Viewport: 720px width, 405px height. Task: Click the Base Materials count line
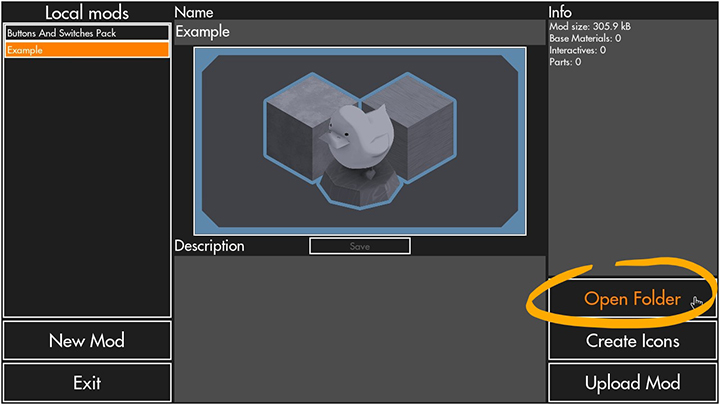coord(585,39)
